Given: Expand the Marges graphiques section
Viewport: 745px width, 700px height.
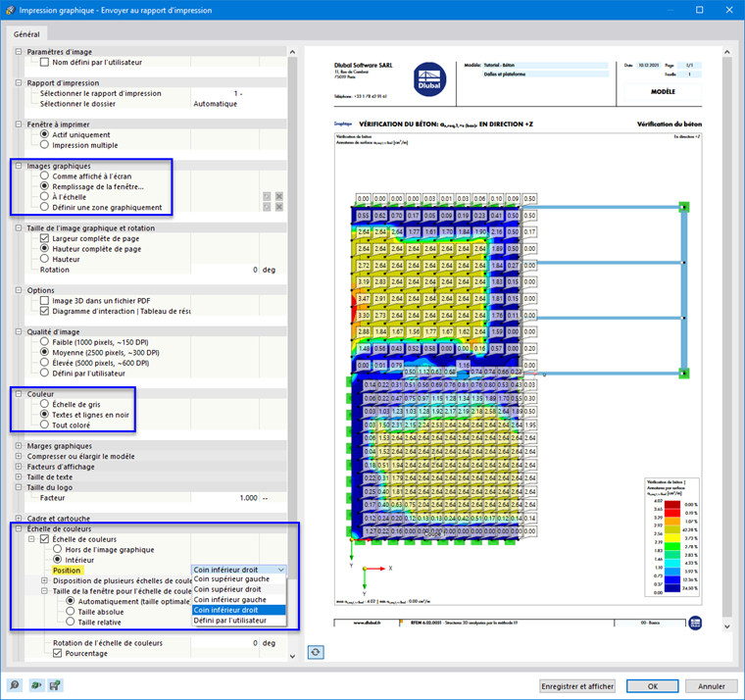Looking at the screenshot, I should tap(18, 446).
